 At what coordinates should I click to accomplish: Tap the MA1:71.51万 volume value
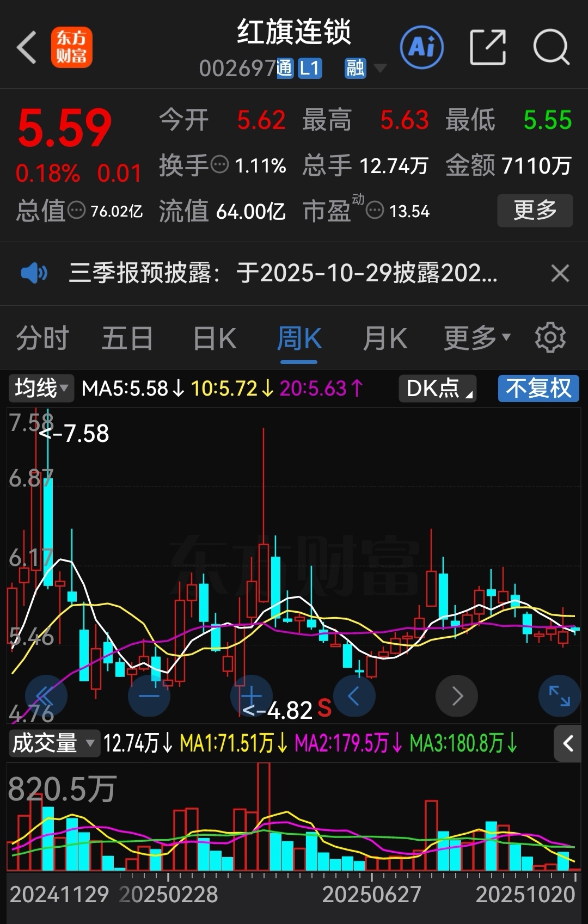click(x=234, y=743)
